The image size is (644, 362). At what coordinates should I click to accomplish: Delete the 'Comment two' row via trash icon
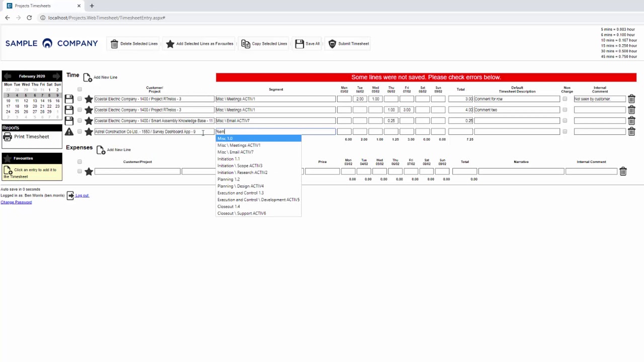coord(631,110)
